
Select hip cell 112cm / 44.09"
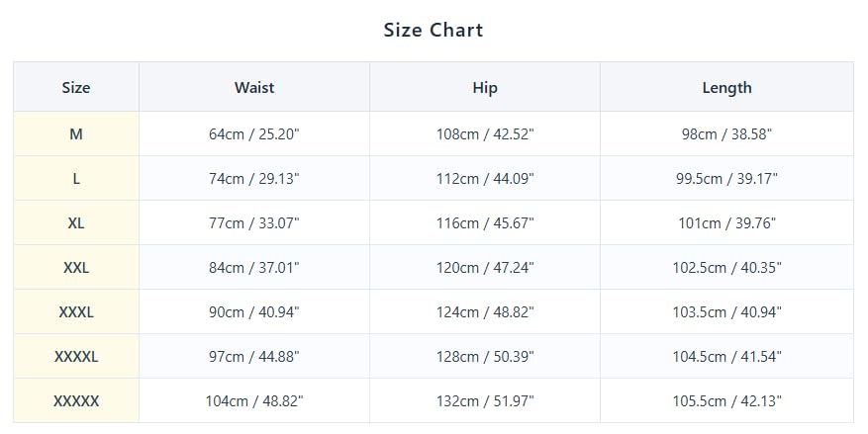coord(485,179)
